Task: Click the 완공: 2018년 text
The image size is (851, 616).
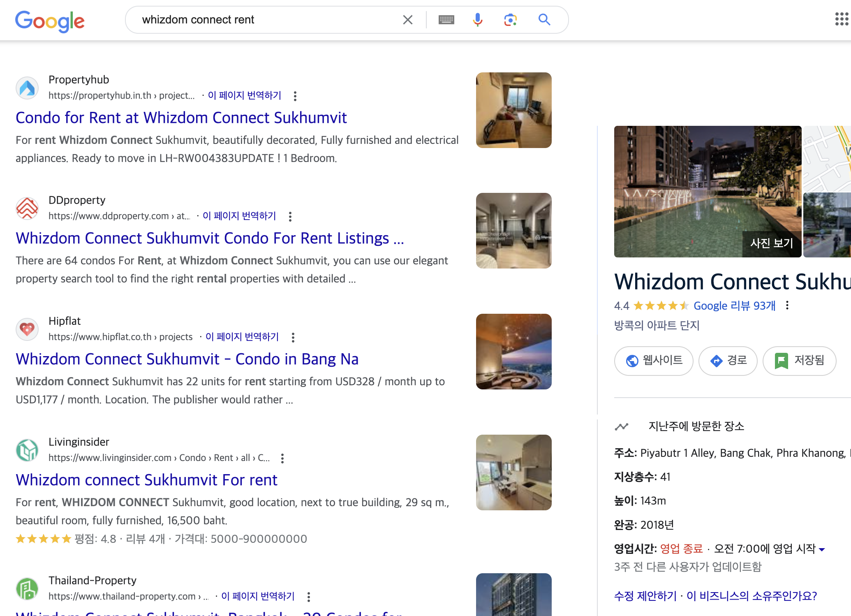Action: click(x=644, y=525)
